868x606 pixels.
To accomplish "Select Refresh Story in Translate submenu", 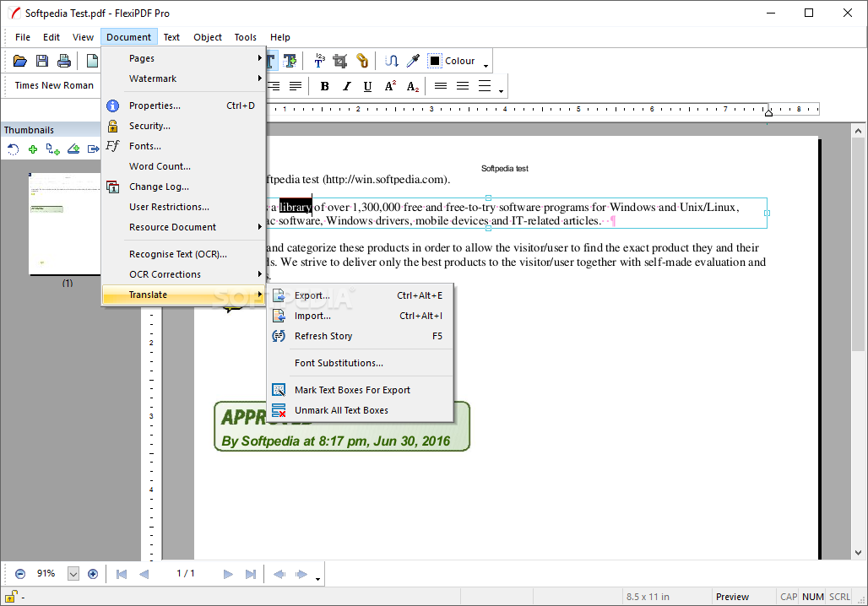I will click(361, 336).
